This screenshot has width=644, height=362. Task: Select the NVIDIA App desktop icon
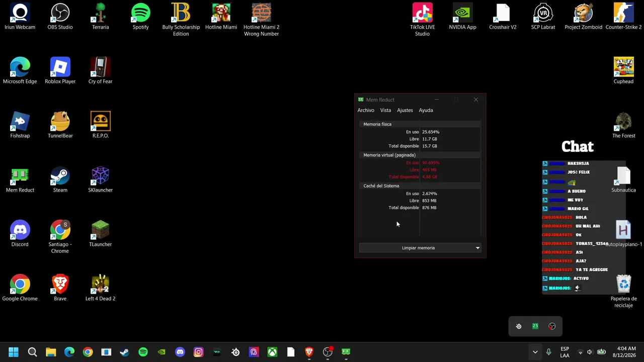click(463, 17)
